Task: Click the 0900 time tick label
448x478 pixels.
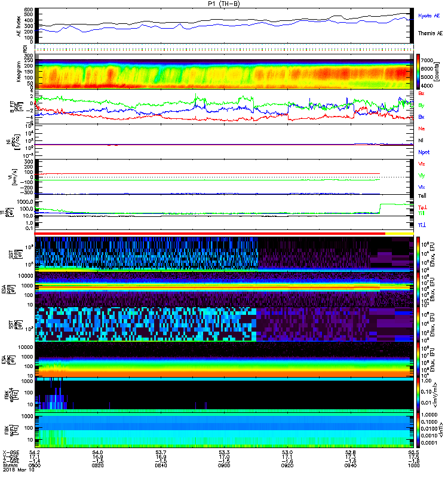Action: tap(224, 465)
